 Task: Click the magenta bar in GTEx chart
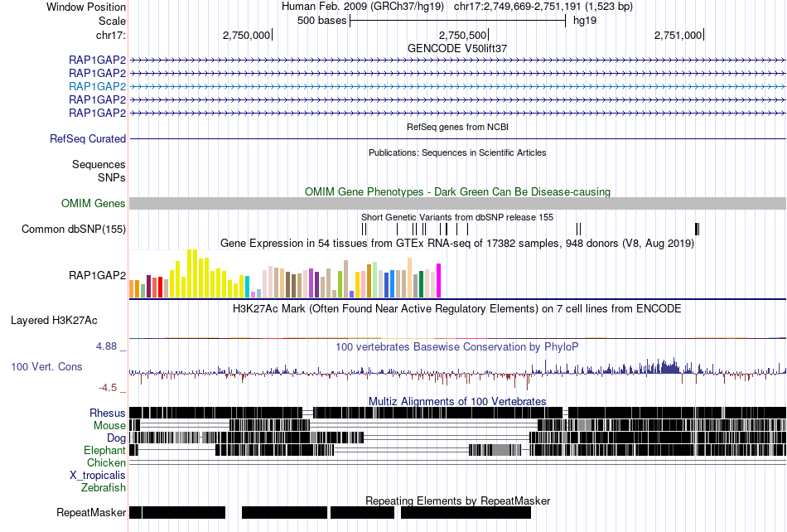(x=439, y=281)
